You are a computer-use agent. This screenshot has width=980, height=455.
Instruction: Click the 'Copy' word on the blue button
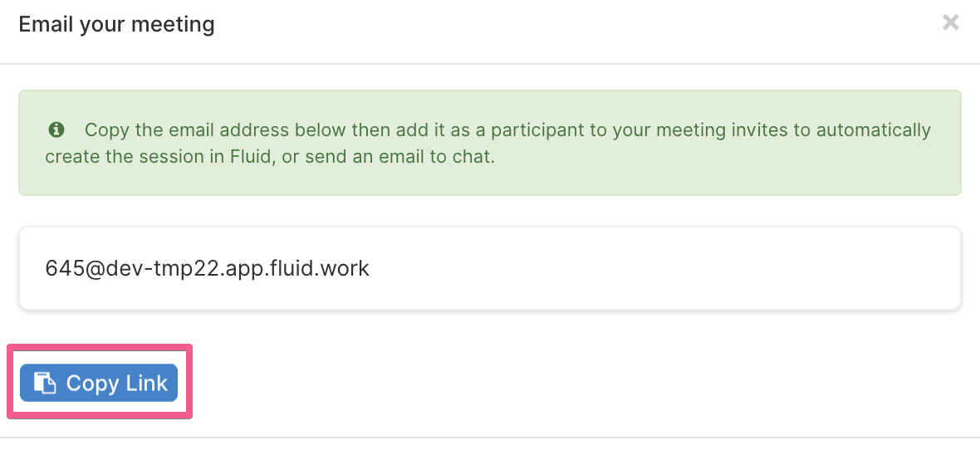click(x=91, y=384)
